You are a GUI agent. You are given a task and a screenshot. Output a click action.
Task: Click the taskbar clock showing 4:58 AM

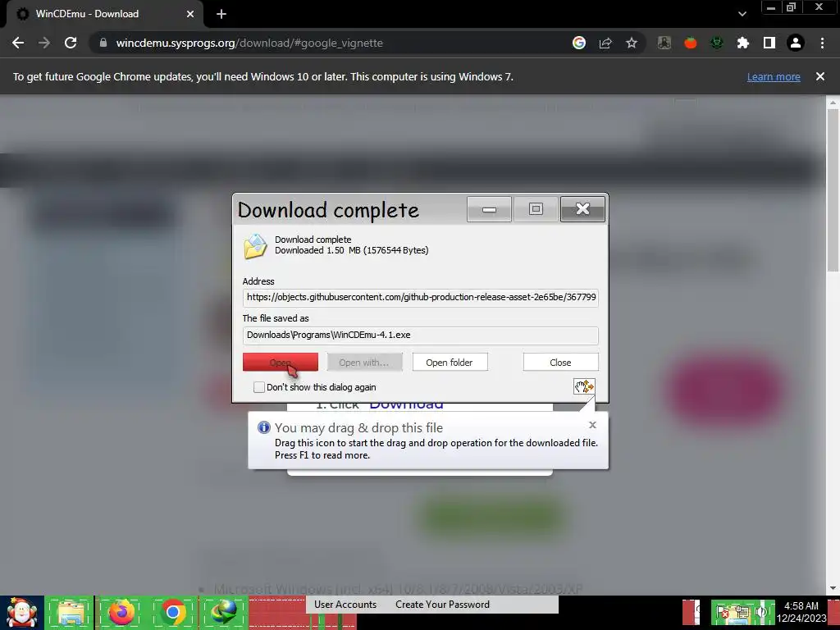coord(801,612)
